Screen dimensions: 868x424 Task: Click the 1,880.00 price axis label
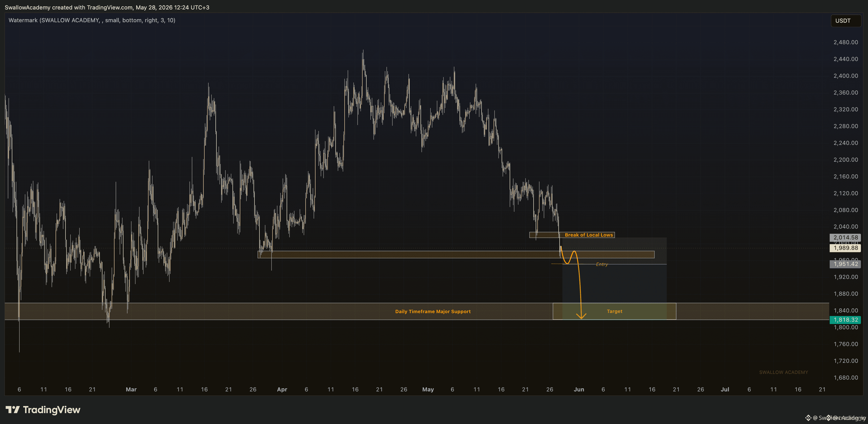(846, 294)
